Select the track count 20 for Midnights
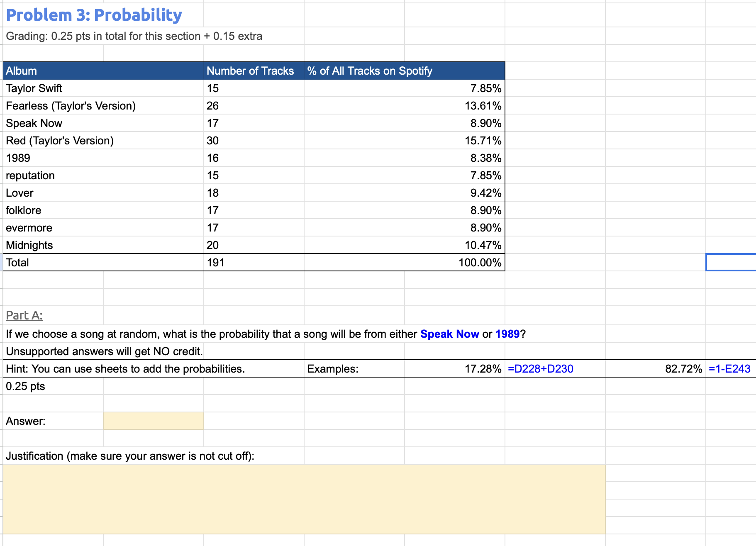The height and width of the screenshot is (546, 756). click(x=254, y=245)
